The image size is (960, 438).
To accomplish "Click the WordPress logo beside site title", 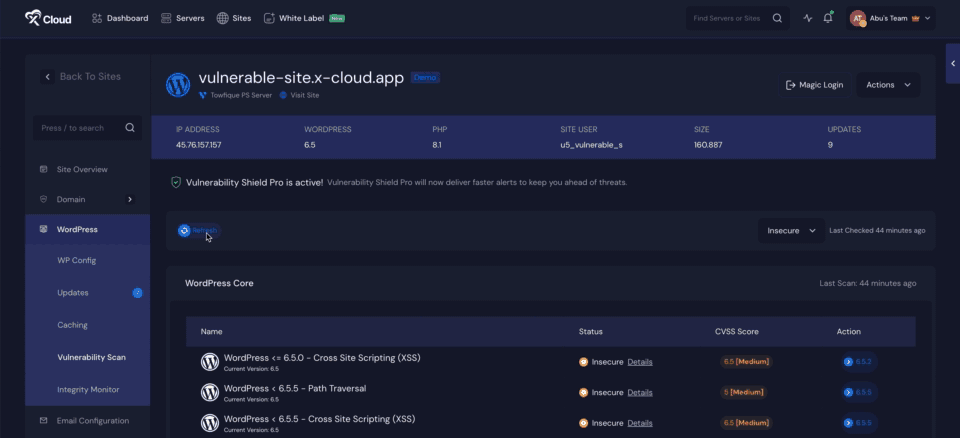I will (178, 85).
